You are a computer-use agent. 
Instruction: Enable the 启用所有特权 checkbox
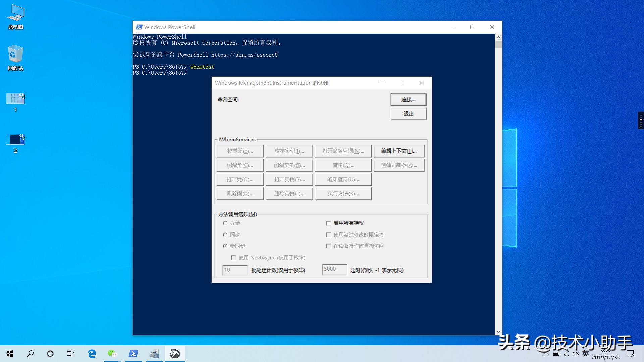click(x=329, y=223)
